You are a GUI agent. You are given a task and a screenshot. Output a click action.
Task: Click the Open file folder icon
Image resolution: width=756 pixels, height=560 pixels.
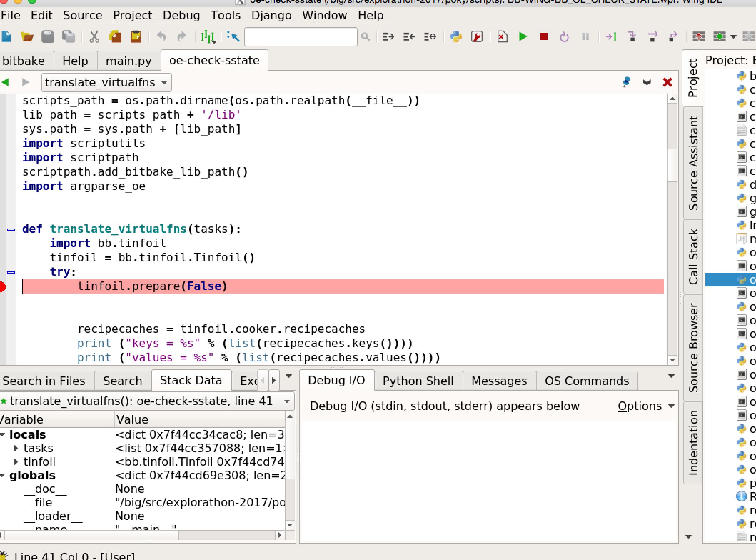tap(27, 36)
